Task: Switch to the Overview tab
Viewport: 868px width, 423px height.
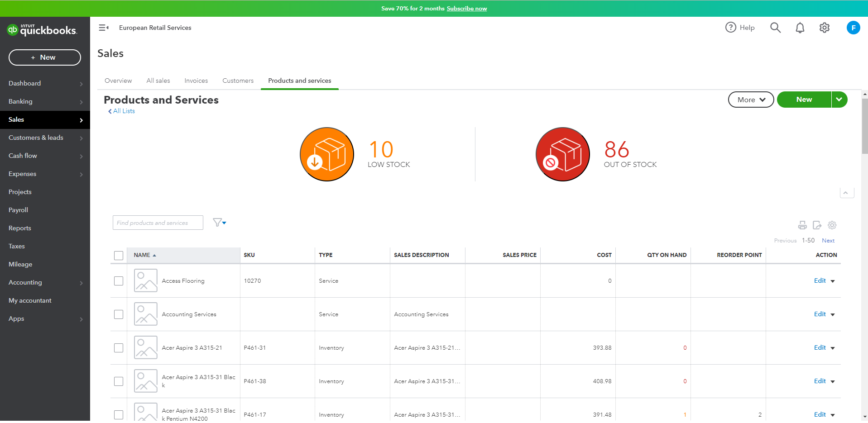Action: click(118, 81)
